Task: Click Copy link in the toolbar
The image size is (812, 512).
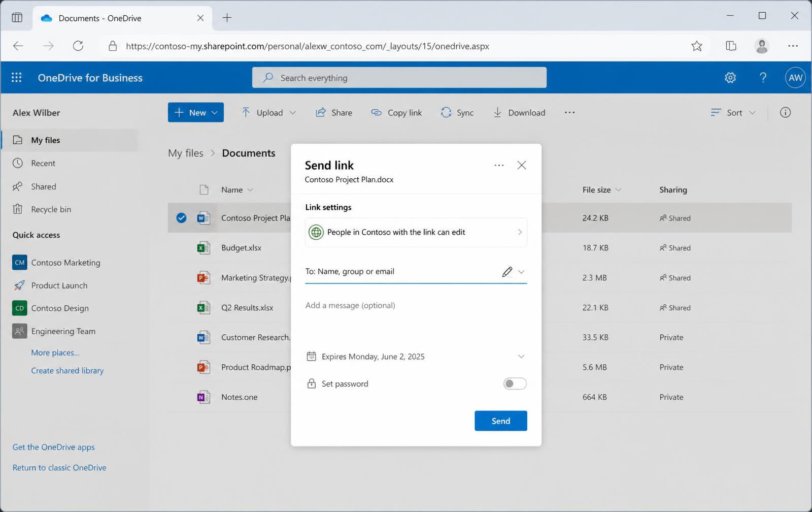Action: point(396,113)
